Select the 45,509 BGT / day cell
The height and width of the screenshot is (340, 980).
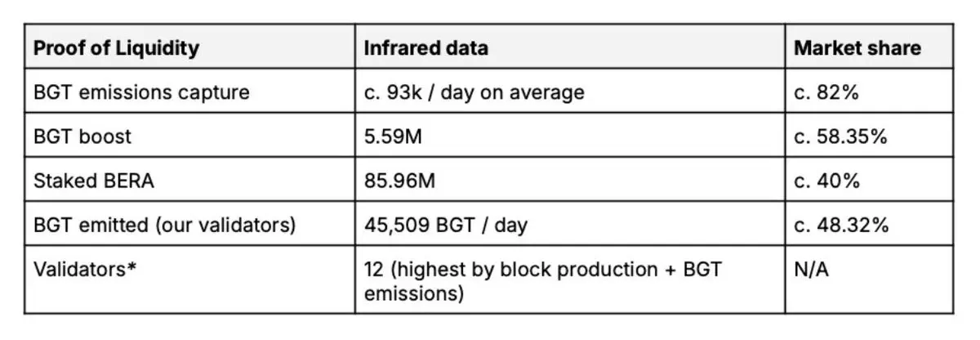tap(570, 224)
